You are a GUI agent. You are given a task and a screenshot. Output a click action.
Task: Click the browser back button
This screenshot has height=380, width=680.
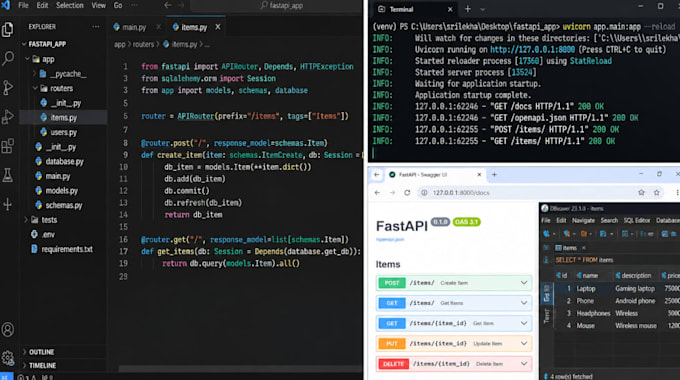click(377, 193)
